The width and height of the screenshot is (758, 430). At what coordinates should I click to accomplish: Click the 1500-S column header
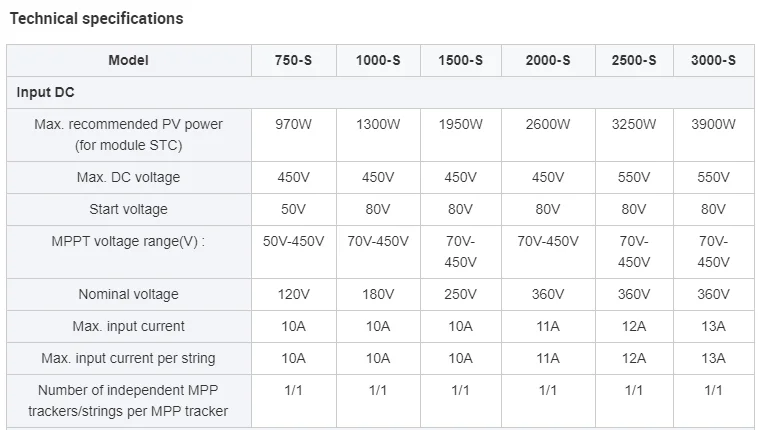460,60
